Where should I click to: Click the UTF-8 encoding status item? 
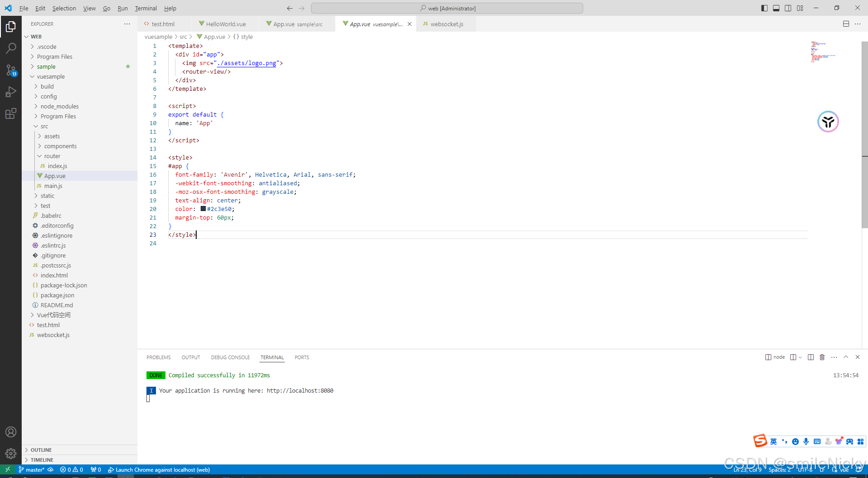tap(805, 469)
